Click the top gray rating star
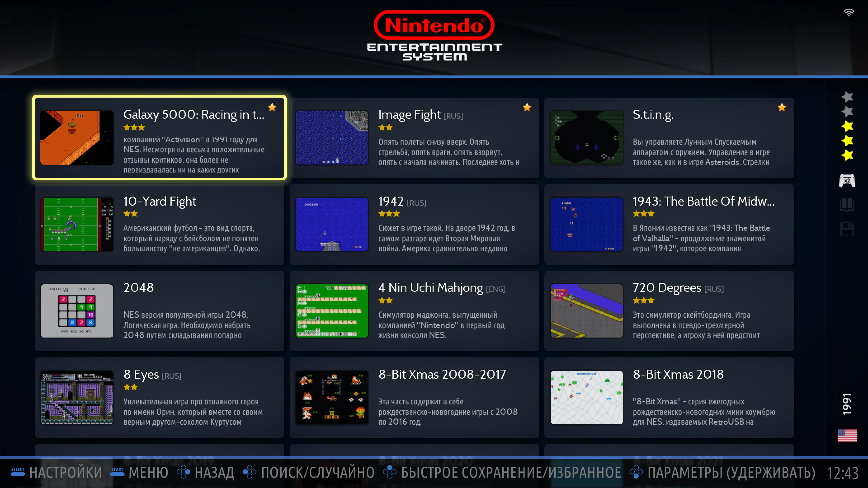 [847, 97]
